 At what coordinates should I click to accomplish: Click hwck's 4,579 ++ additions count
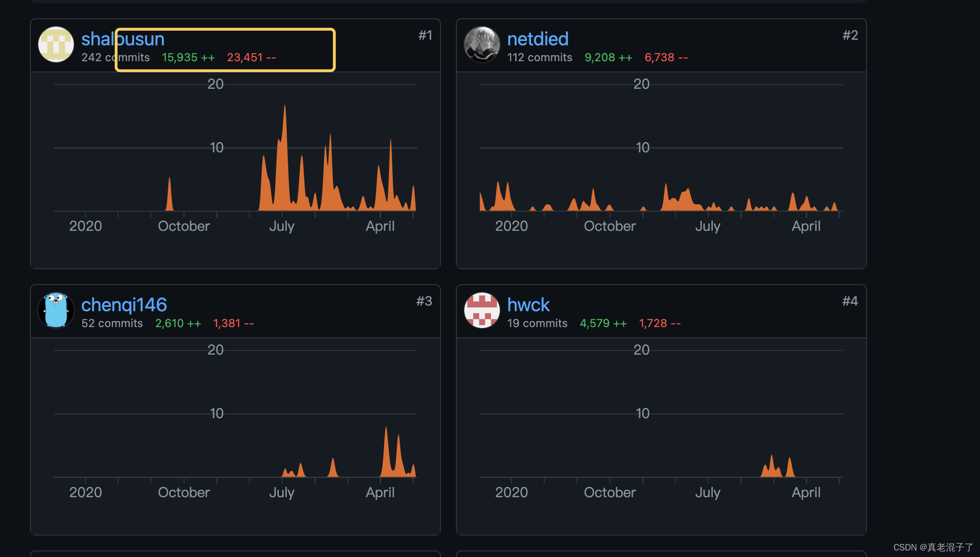pos(603,323)
